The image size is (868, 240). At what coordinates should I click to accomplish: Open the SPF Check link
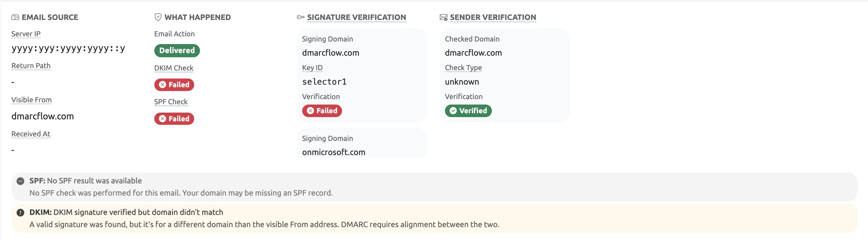click(171, 101)
